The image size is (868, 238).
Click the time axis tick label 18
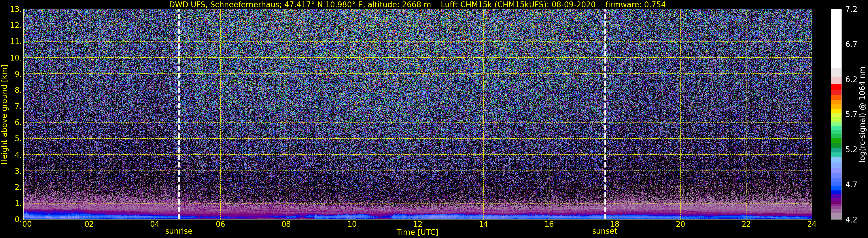(x=614, y=224)
